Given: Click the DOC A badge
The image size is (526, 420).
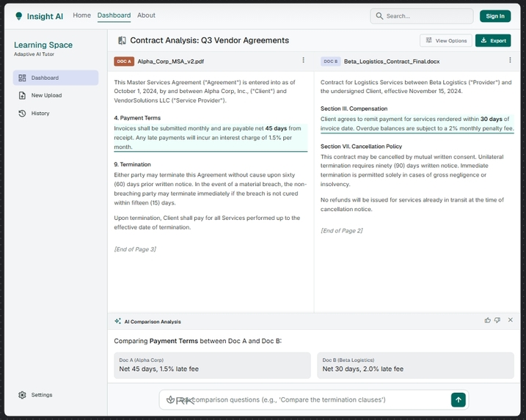Looking at the screenshot, I should click(124, 62).
